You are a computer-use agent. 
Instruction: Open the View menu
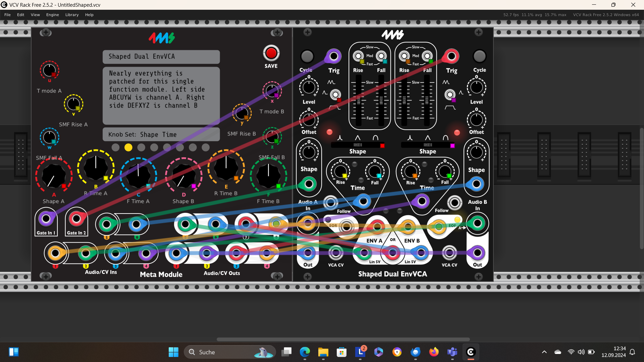pyautogui.click(x=35, y=15)
